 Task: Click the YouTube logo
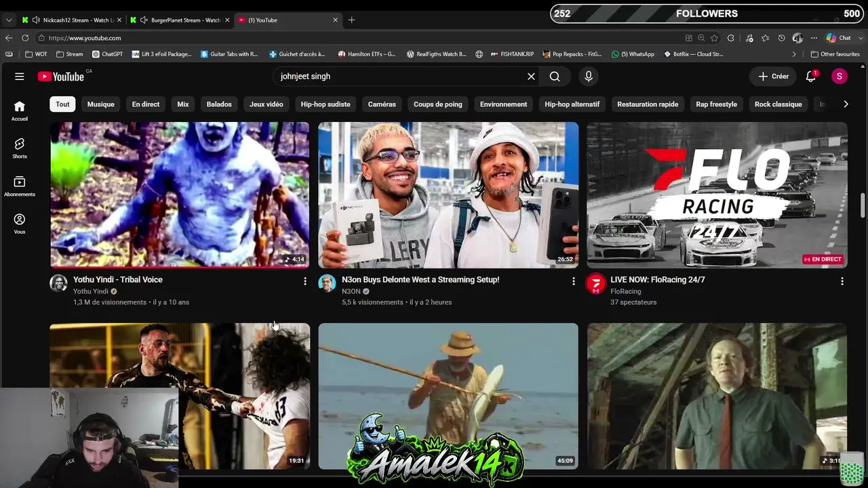tap(61, 77)
